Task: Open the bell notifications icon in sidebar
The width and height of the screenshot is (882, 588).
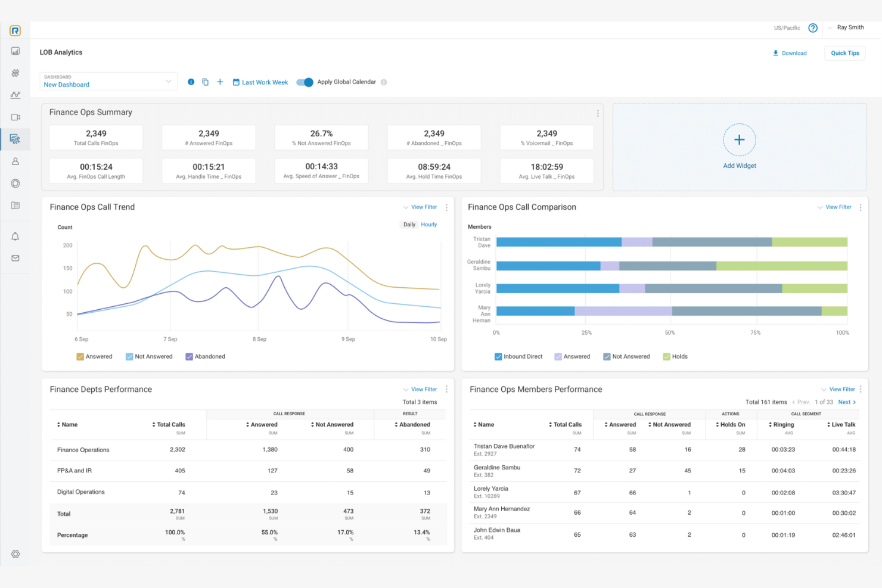Action: (x=15, y=237)
